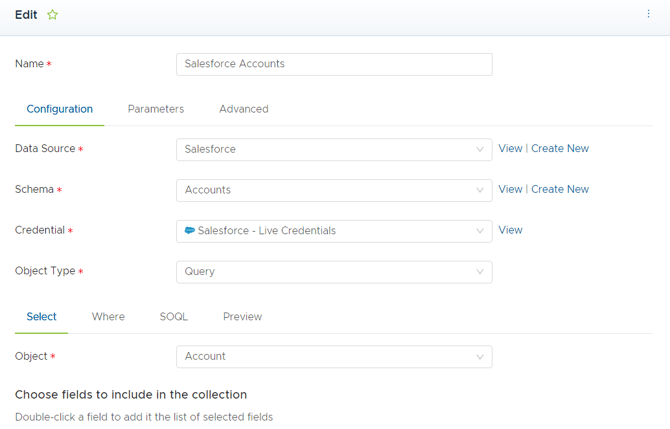670x429 pixels.
Task: View the selected Schema
Action: [510, 189]
